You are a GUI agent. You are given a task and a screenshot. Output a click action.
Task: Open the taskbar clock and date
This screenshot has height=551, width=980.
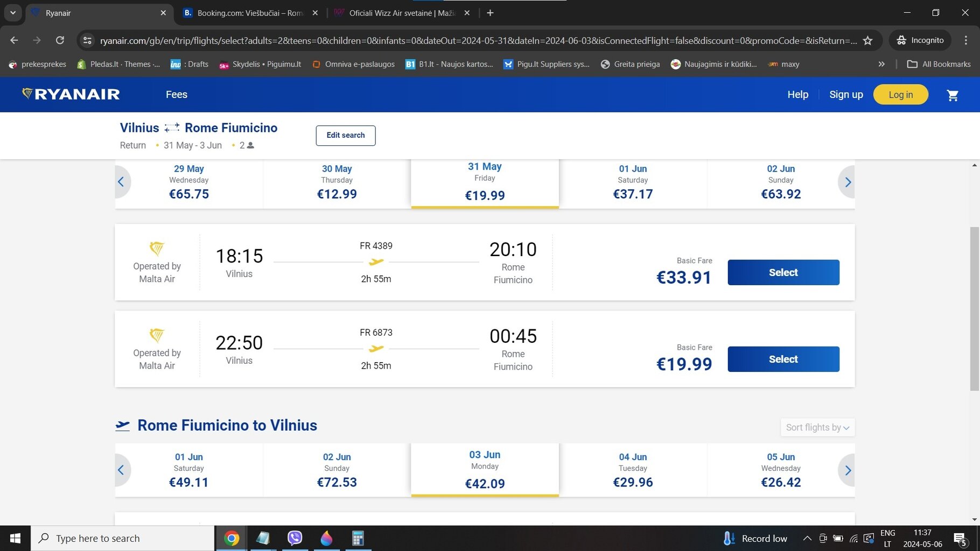[922, 538]
